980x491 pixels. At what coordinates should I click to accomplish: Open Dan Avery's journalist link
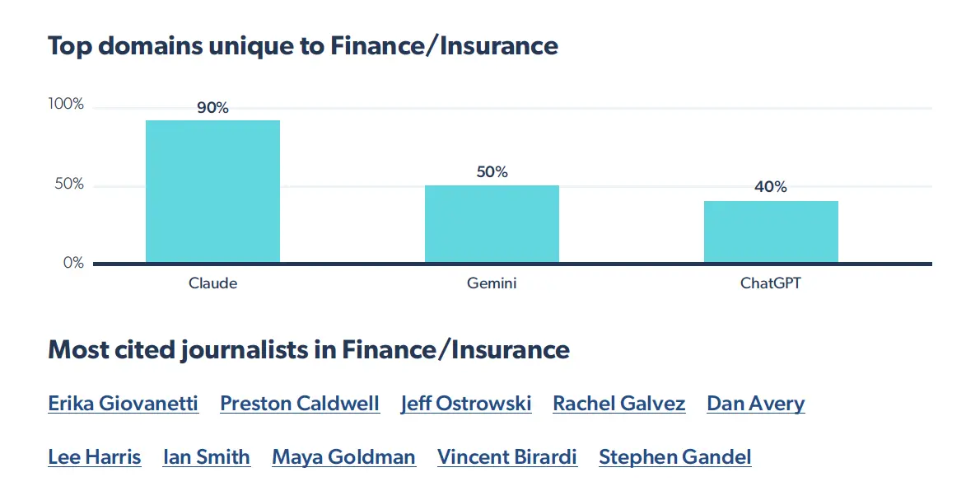tap(755, 404)
